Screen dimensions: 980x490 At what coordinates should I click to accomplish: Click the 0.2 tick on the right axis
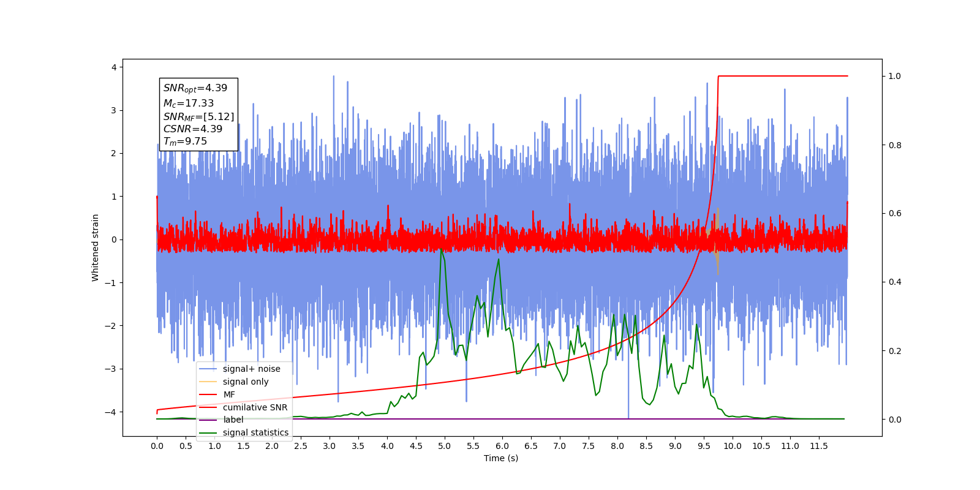tap(895, 351)
